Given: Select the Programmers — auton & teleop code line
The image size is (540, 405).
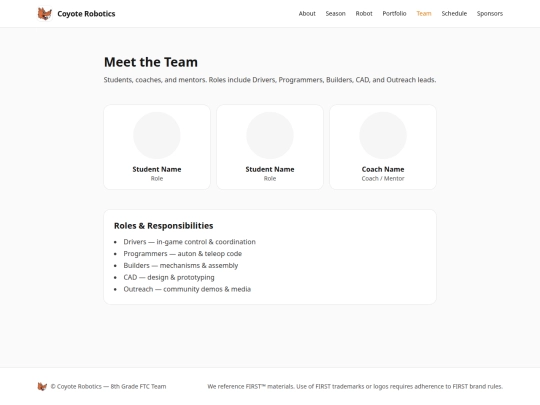Looking at the screenshot, I should 183,254.
